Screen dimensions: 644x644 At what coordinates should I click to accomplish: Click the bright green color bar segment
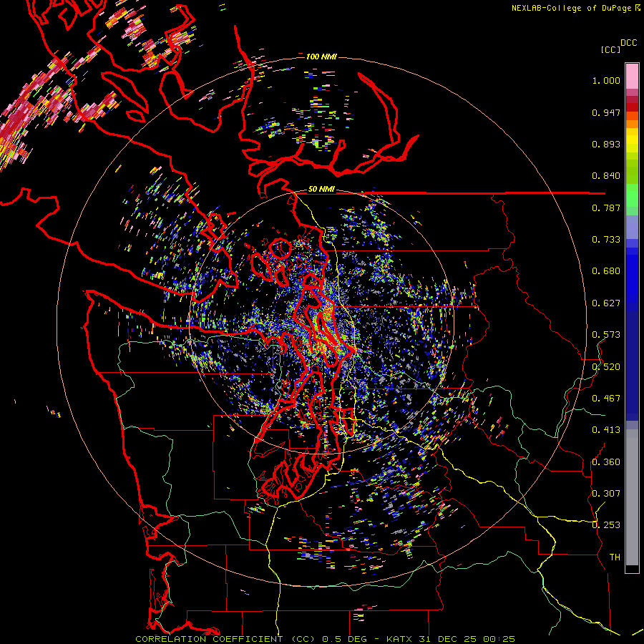[632, 195]
